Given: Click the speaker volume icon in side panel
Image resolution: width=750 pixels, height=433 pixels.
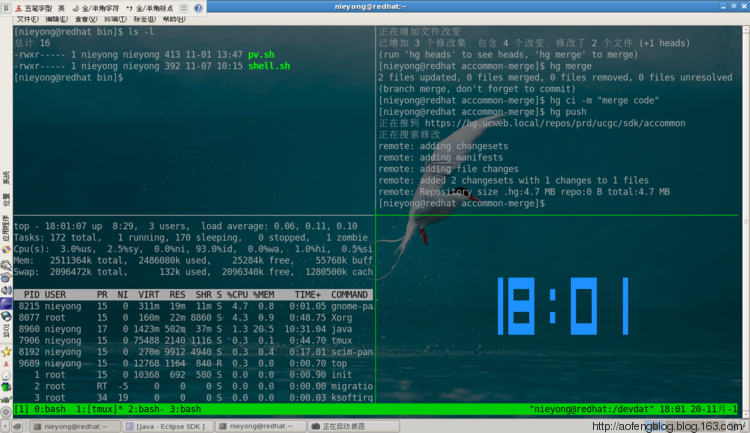Looking at the screenshot, I should tap(6, 290).
